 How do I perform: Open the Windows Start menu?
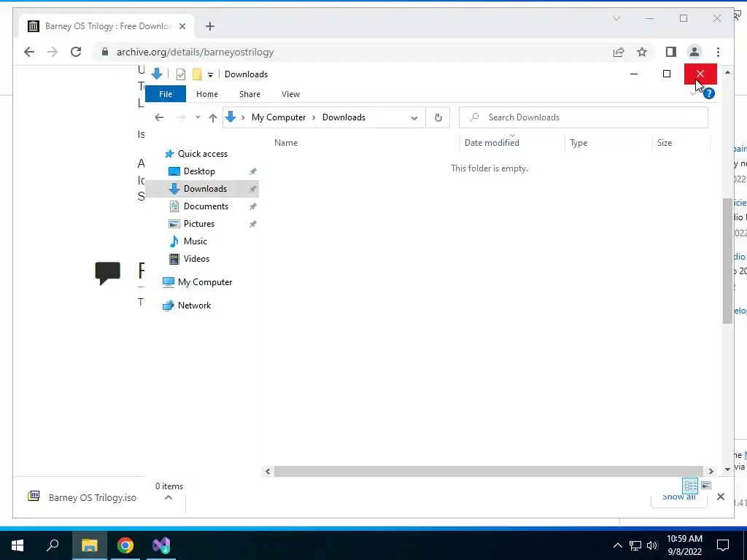(18, 545)
